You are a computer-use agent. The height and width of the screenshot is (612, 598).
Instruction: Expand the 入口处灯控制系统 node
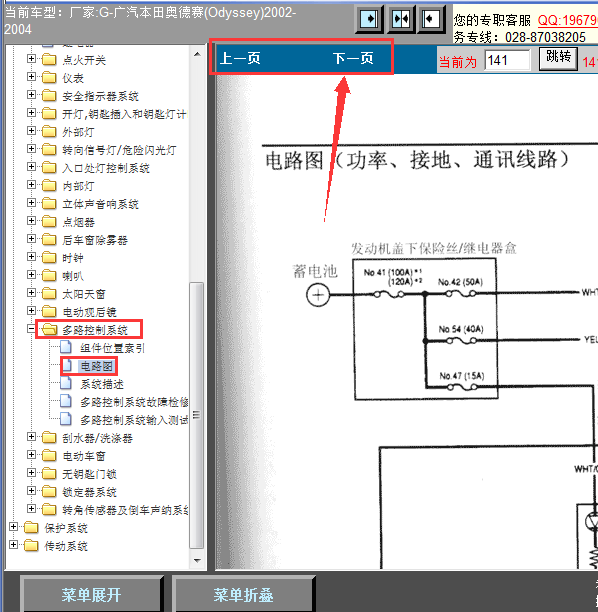[31, 167]
